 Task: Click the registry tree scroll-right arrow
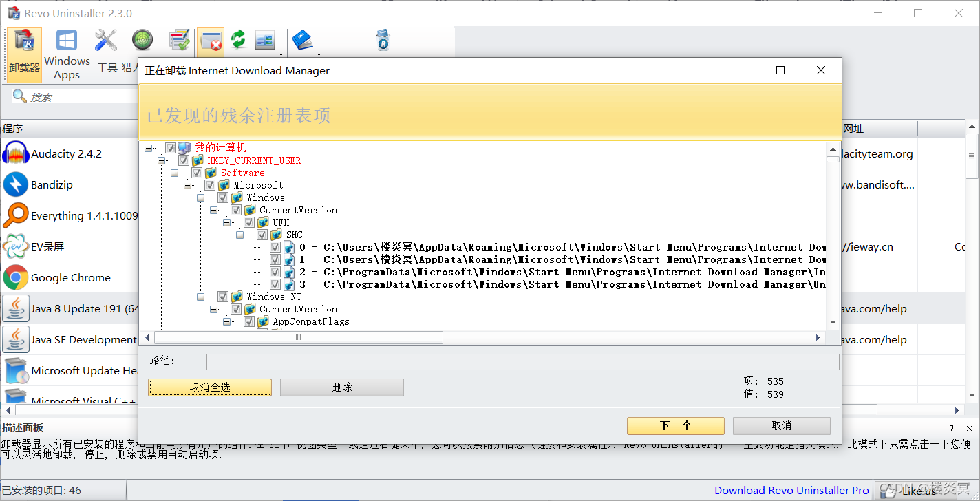click(818, 337)
